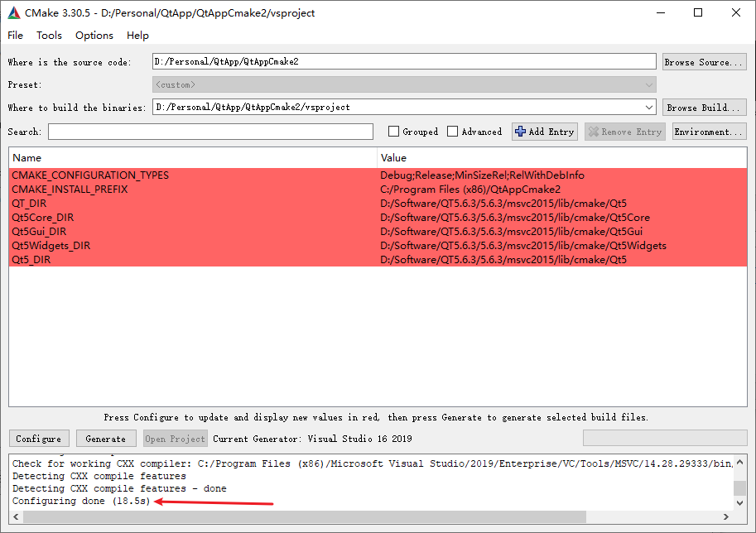Screen dimensions: 756x533
Task: Click left arrow of output horizontal scrollbar
Action: (x=16, y=516)
